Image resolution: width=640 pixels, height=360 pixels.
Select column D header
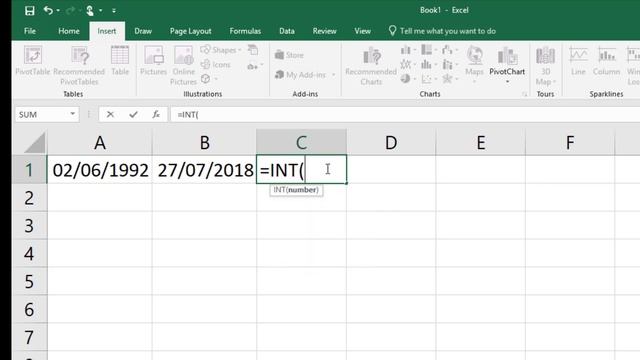391,142
